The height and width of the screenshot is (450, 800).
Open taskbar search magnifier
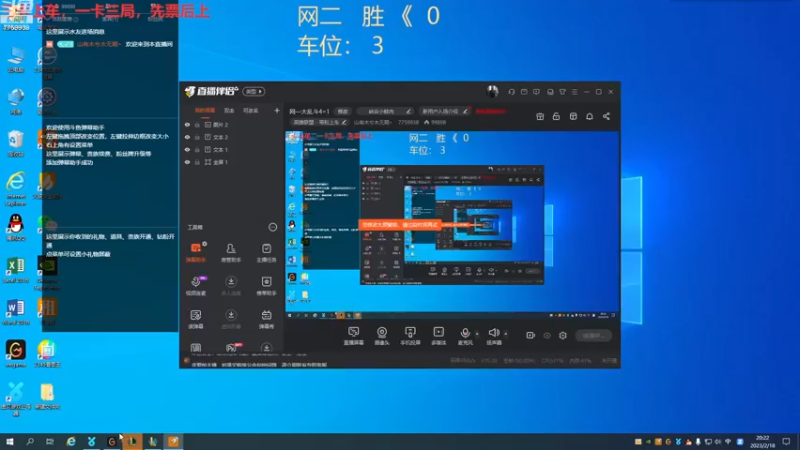click(30, 441)
